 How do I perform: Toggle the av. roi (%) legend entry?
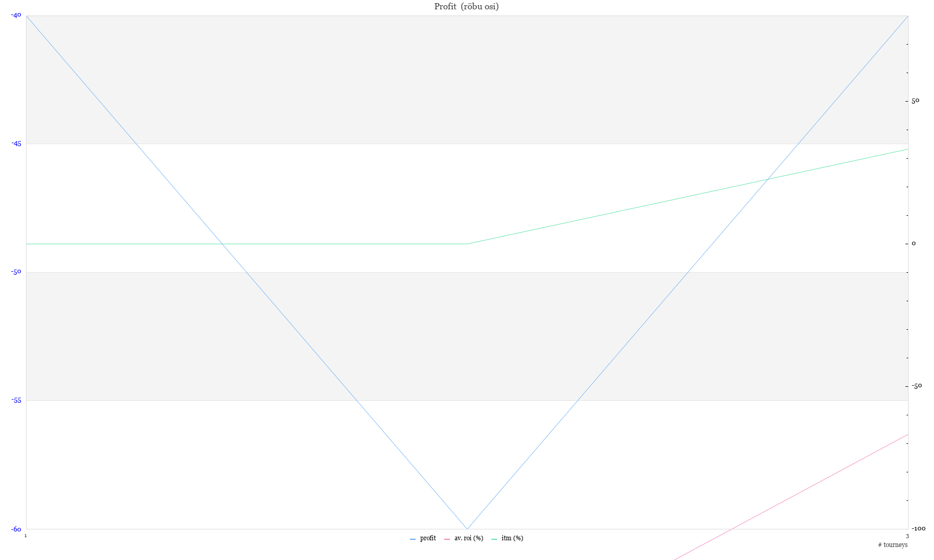[x=469, y=538]
